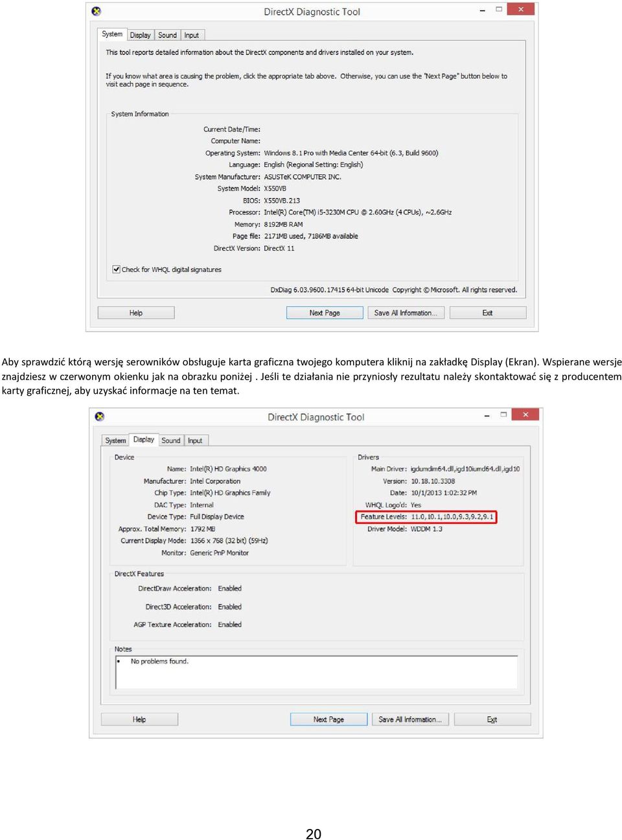This screenshot has width=622, height=840.
Task: Maximize the upper DirectX Diagnostic Tool window
Action: pos(499,10)
